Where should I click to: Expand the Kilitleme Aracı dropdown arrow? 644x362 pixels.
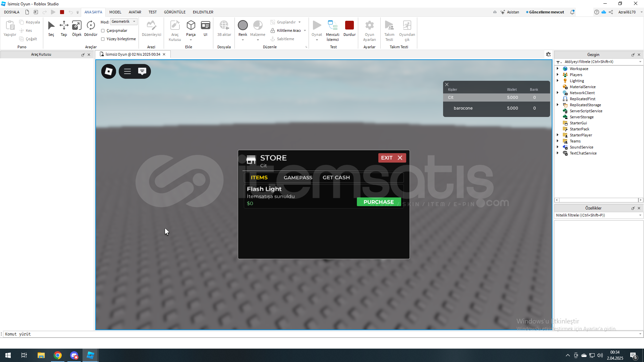[305, 31]
